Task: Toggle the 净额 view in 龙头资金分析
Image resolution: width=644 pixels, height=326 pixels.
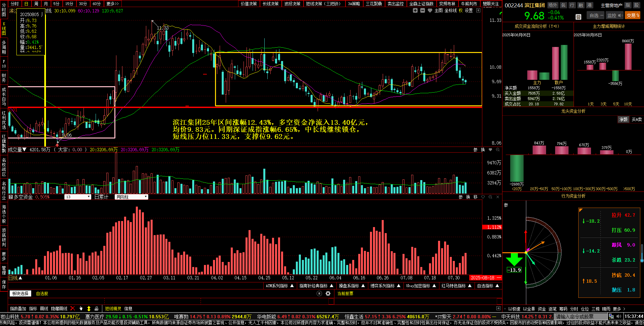Action: pyautogui.click(x=623, y=119)
